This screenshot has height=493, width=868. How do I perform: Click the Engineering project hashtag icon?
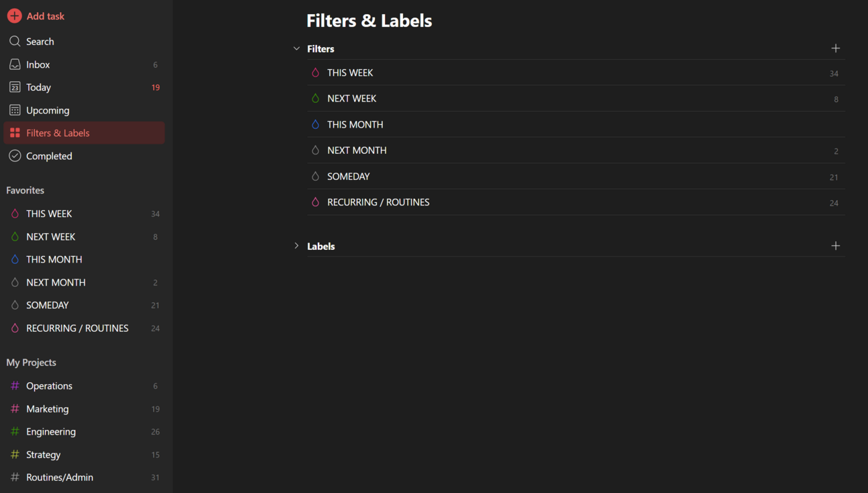pyautogui.click(x=15, y=431)
